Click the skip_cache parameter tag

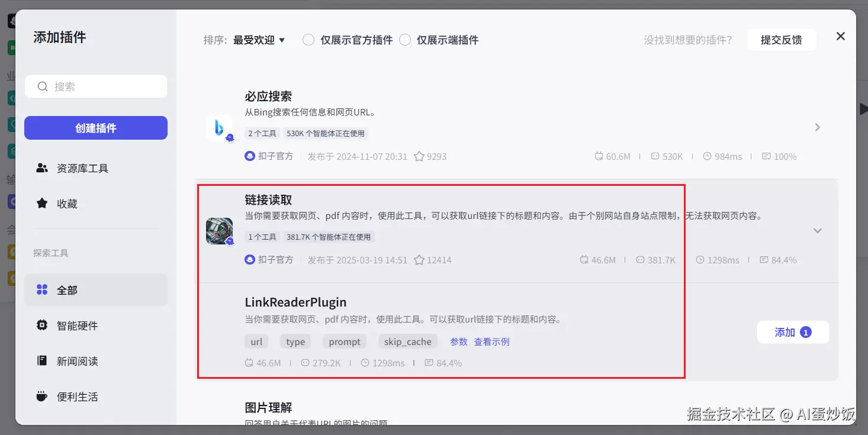408,341
